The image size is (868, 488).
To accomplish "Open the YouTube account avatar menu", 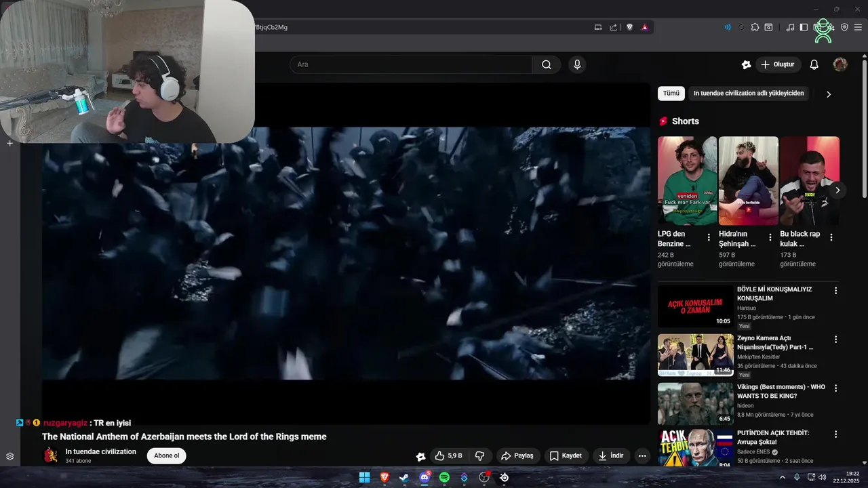I will tap(840, 64).
